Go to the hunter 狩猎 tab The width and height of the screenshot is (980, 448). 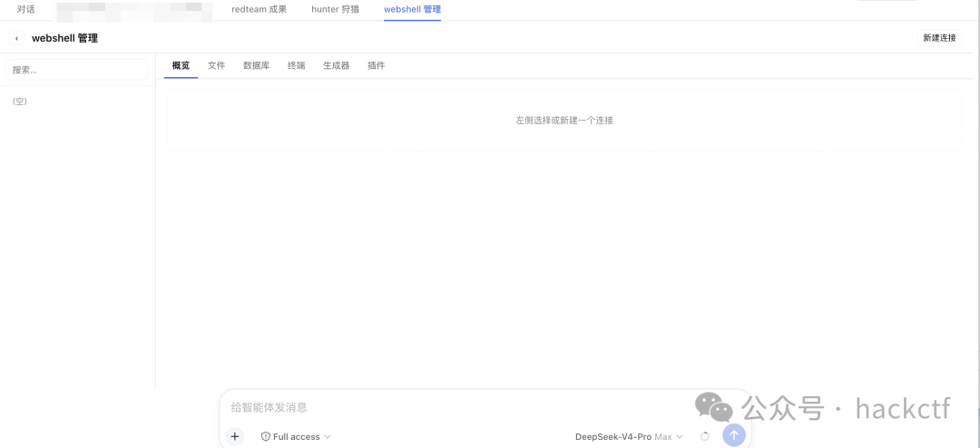(x=335, y=9)
